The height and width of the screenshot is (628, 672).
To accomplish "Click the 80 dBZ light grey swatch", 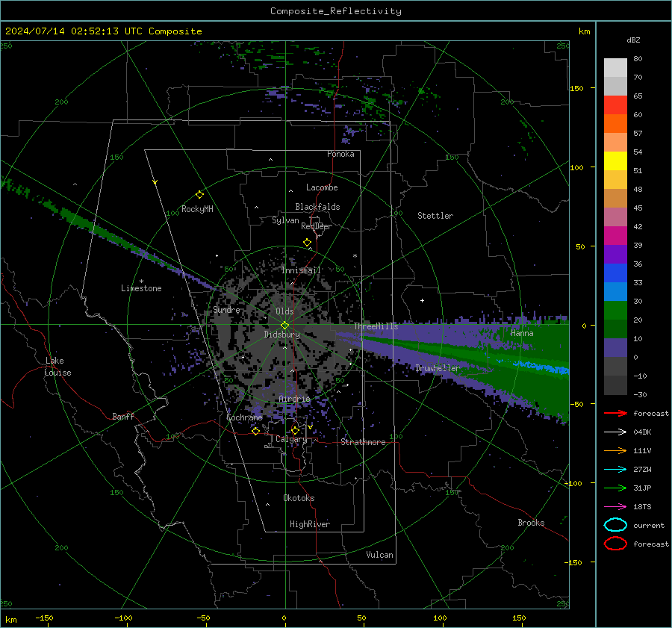I will [615, 67].
